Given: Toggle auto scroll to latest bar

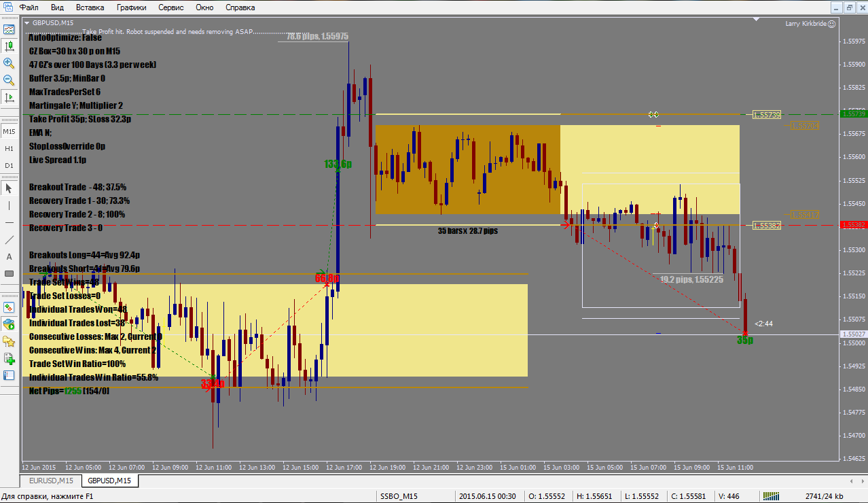Looking at the screenshot, I should point(9,97).
